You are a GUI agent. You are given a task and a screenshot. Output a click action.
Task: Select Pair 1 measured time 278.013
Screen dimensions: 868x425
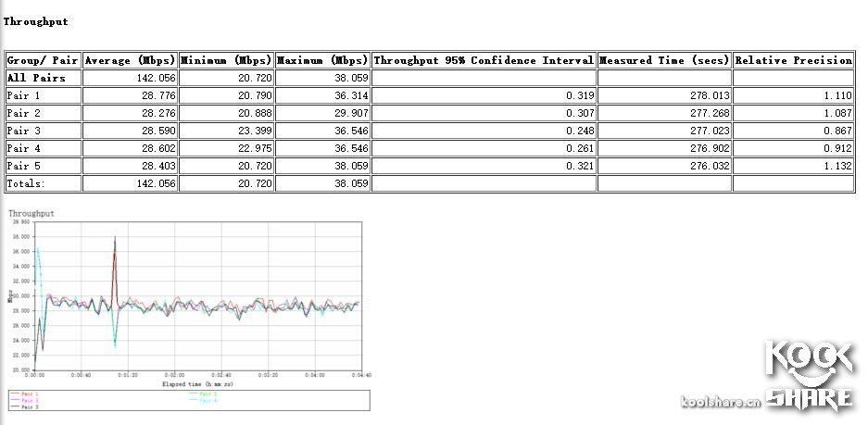711,95
